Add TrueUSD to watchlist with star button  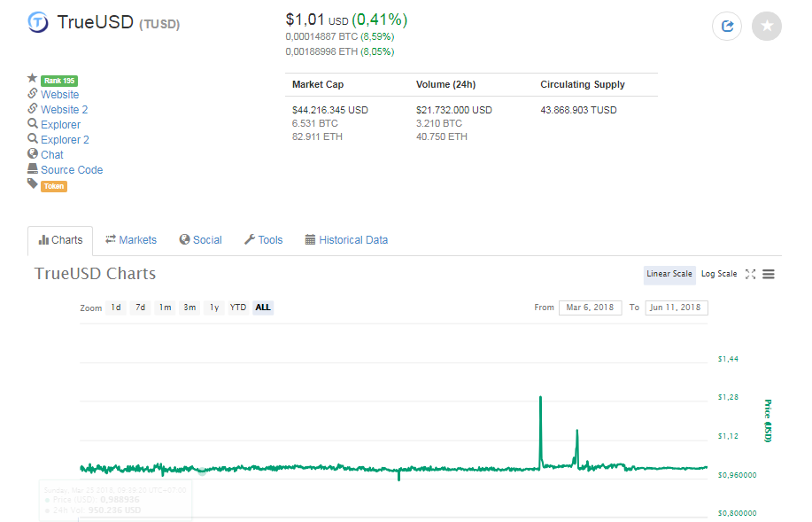tap(767, 26)
